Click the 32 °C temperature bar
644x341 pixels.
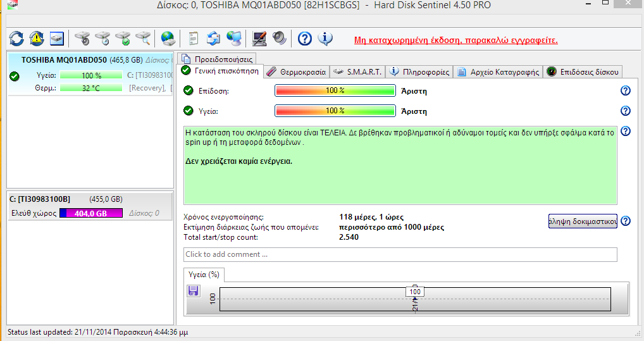click(91, 88)
